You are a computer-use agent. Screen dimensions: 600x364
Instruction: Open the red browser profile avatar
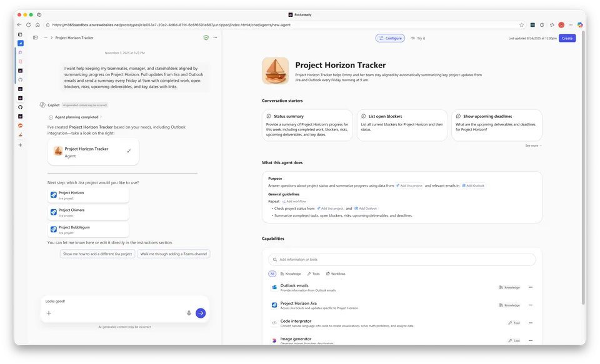point(561,25)
